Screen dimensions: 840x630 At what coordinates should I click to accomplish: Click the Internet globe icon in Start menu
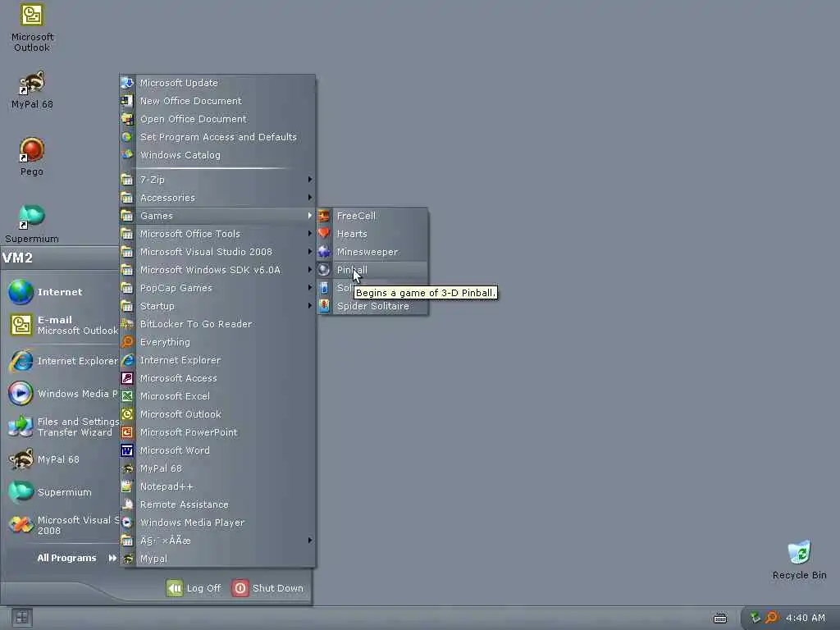click(x=21, y=292)
